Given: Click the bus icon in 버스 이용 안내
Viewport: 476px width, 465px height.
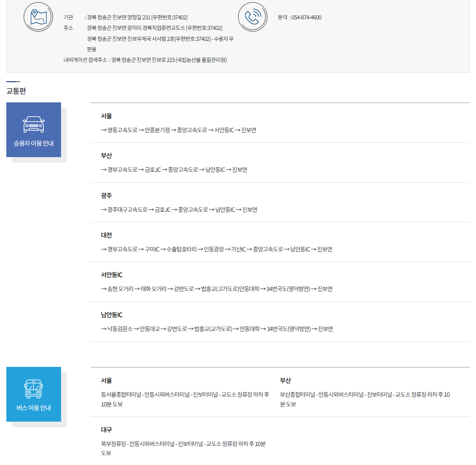Looking at the screenshot, I should [x=34, y=389].
